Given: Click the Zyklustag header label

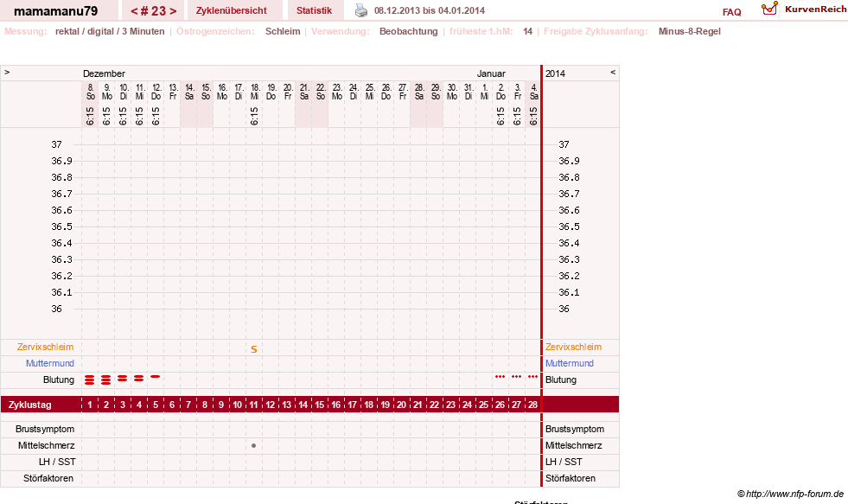Looking at the screenshot, I should click(29, 405).
